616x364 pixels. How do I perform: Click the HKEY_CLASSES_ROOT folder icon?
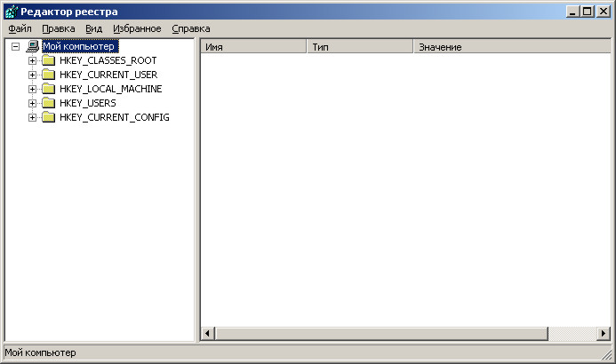tap(49, 60)
